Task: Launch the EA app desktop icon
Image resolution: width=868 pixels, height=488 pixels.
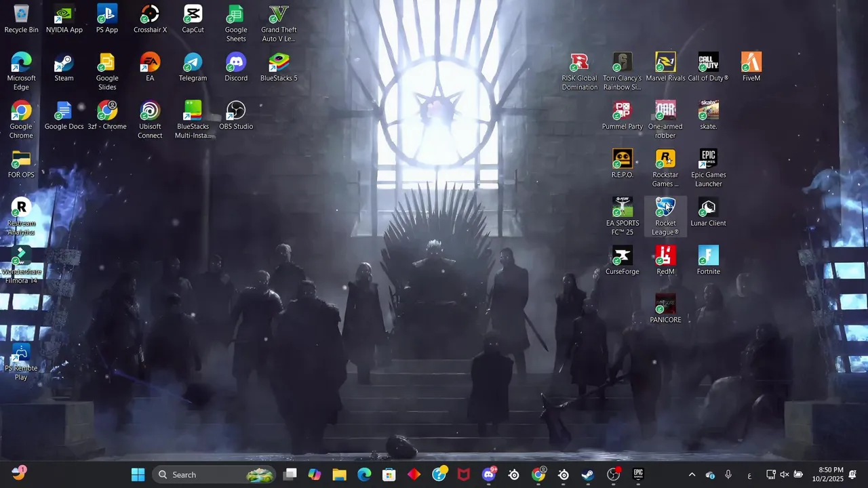Action: pos(150,67)
